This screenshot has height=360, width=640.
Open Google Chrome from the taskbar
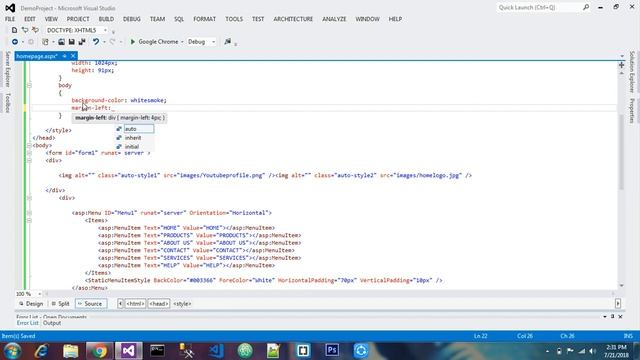click(99, 351)
